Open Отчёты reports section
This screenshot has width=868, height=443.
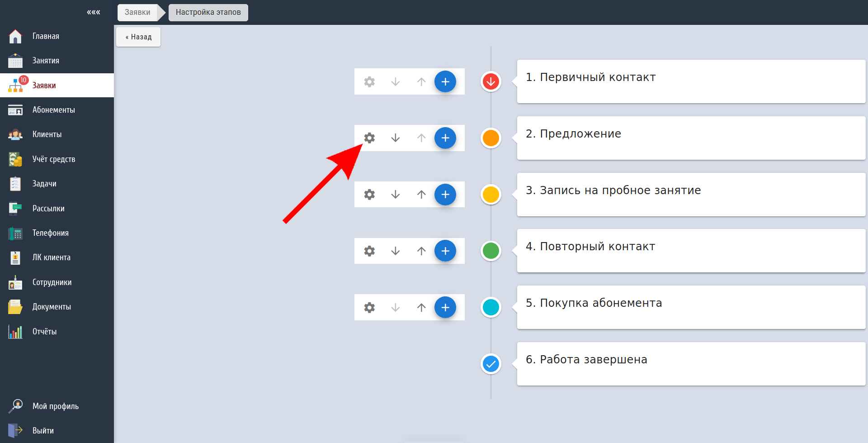pyautogui.click(x=57, y=332)
